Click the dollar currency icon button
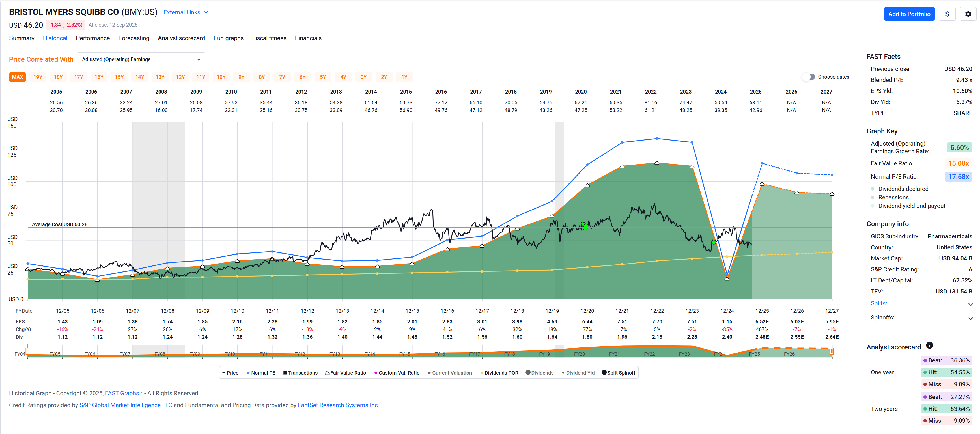This screenshot has width=980, height=434. pos(947,14)
